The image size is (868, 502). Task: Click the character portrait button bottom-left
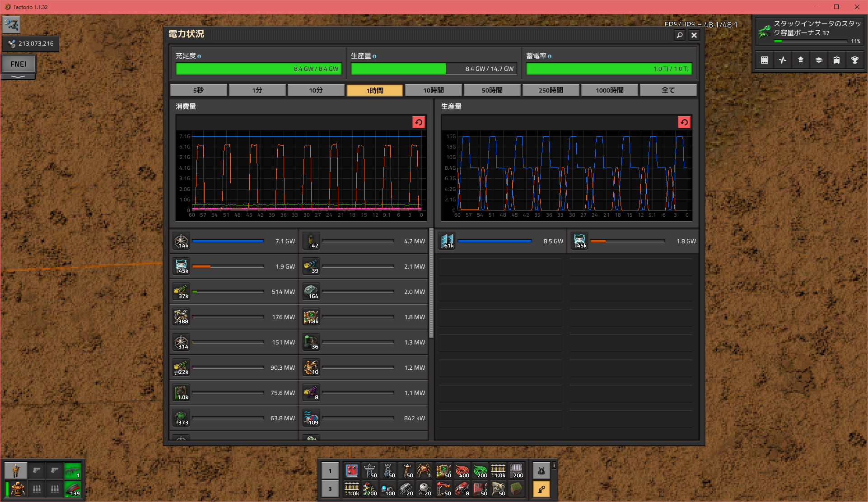coord(16,471)
